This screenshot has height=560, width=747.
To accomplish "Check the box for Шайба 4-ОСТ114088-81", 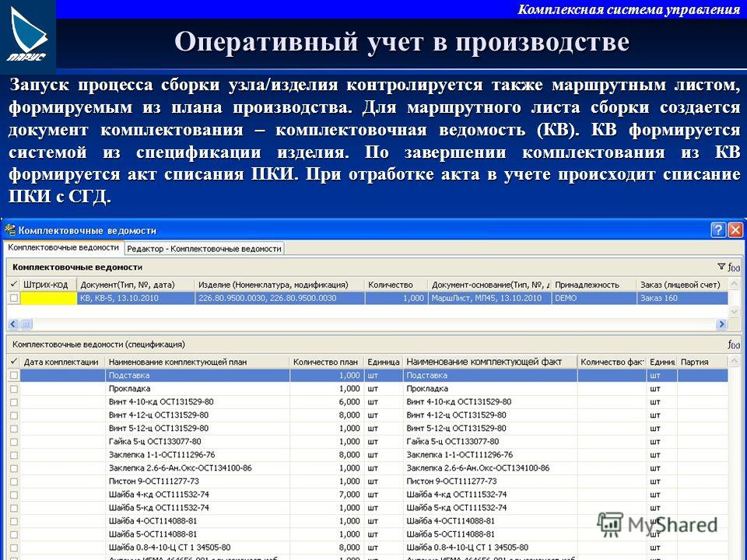I will (14, 521).
